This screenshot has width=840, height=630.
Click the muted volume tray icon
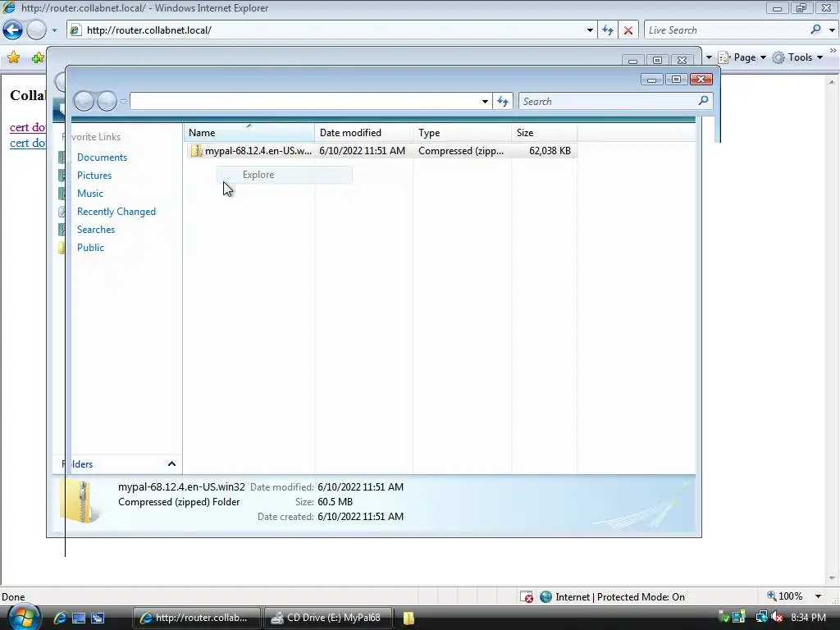[778, 617]
